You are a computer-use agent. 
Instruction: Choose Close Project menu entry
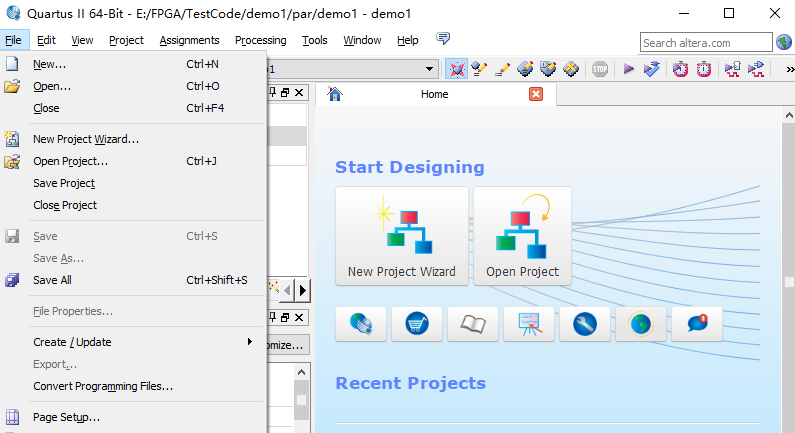click(x=133, y=205)
